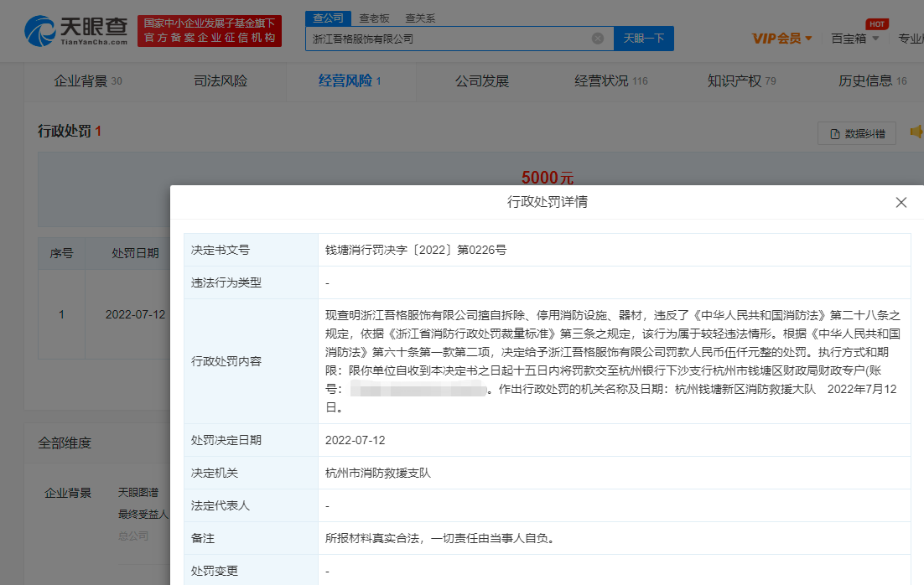
Task: Expand the VIP会员 dropdown
Action: pyautogui.click(x=782, y=39)
